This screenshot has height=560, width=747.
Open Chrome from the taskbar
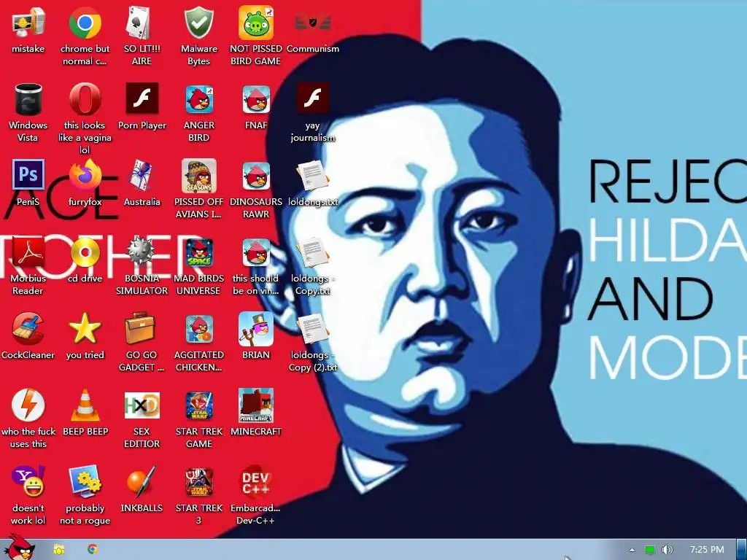[93, 549]
